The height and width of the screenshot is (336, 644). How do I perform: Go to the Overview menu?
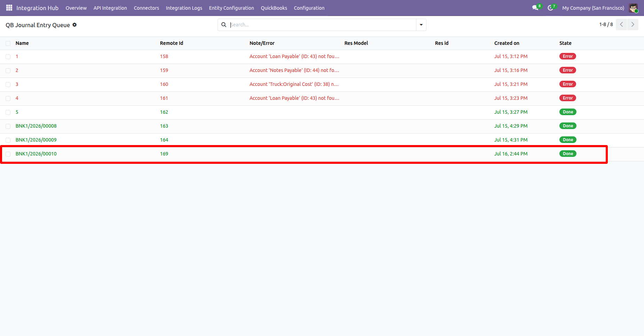pos(76,8)
